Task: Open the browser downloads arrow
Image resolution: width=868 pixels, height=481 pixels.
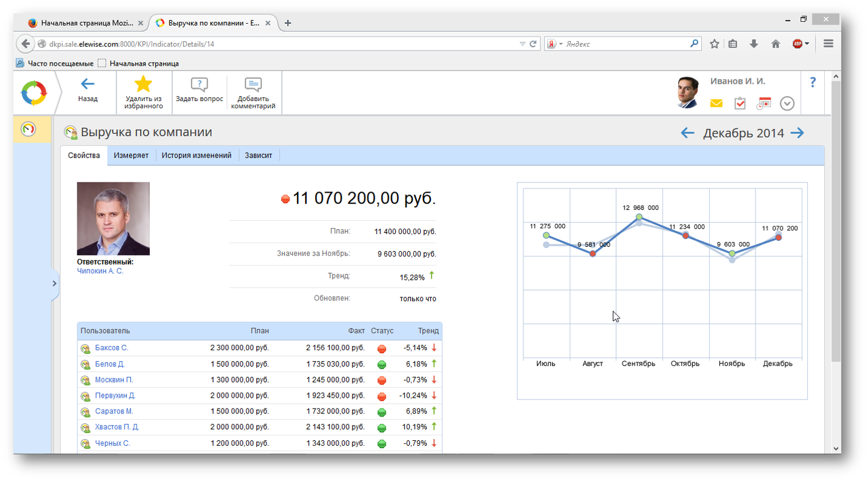Action: pyautogui.click(x=754, y=44)
